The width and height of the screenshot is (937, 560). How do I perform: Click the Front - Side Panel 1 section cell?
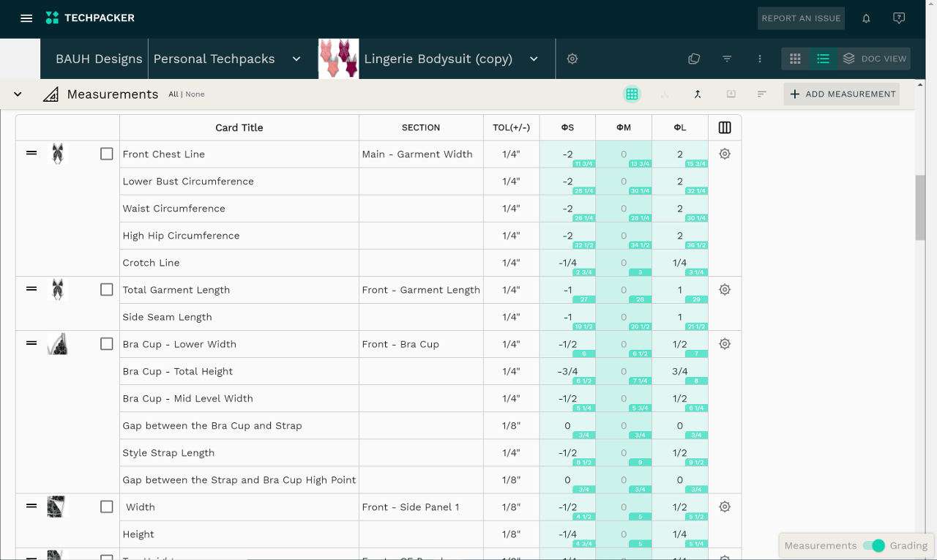pyautogui.click(x=421, y=507)
